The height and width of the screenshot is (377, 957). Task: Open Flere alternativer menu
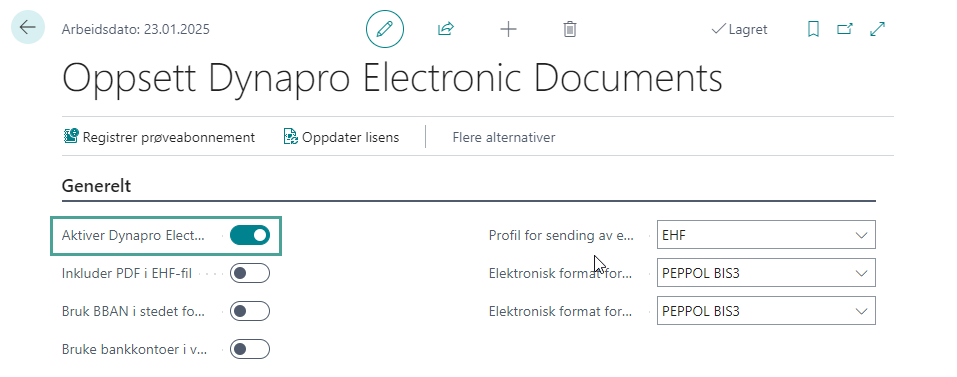(504, 137)
